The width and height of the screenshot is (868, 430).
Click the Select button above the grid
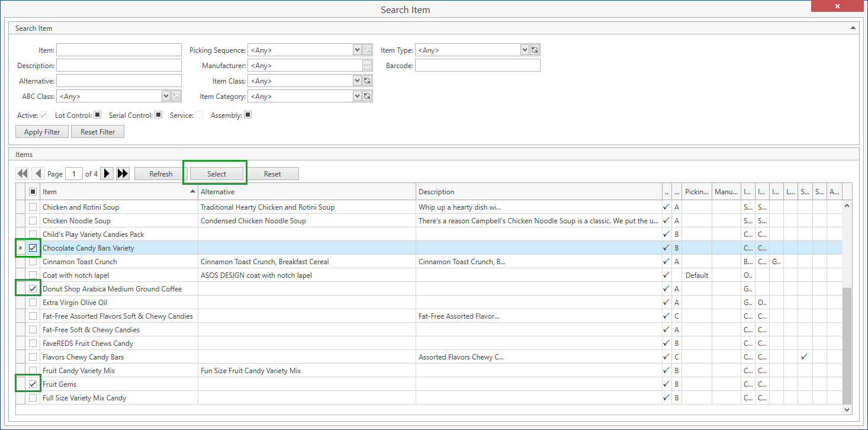[215, 173]
